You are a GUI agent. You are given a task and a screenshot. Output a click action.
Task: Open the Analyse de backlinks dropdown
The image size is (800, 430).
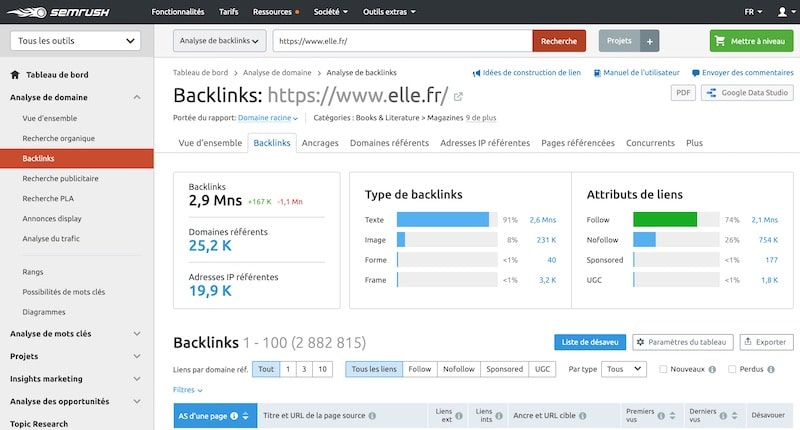tap(219, 41)
